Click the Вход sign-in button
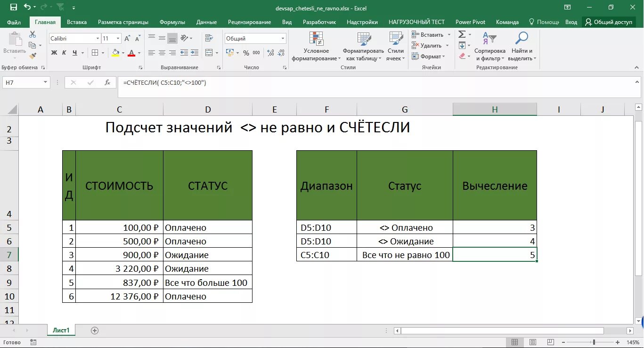The width and height of the screenshot is (644, 348). pos(571,22)
